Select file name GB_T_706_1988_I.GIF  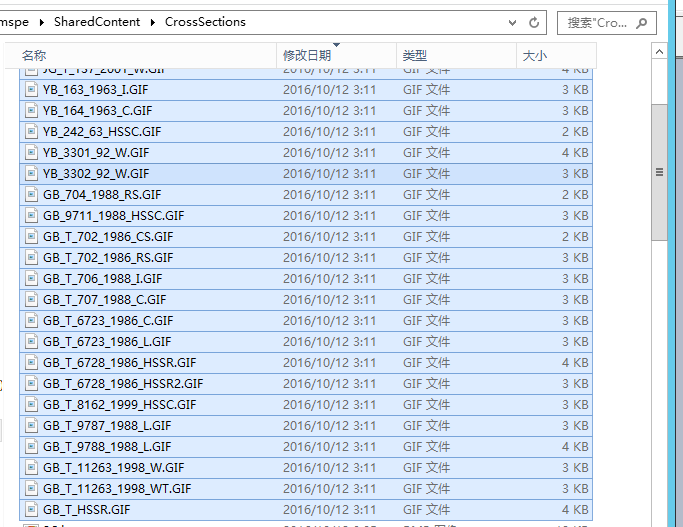(x=102, y=279)
